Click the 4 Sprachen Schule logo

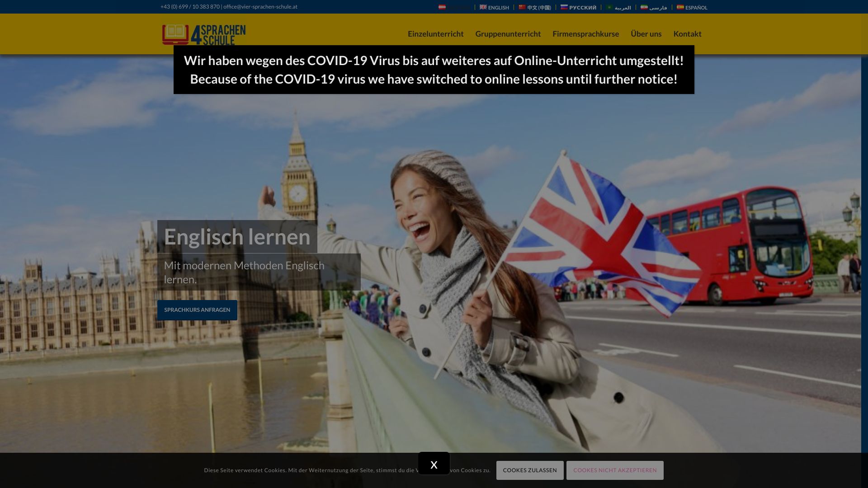tap(204, 35)
